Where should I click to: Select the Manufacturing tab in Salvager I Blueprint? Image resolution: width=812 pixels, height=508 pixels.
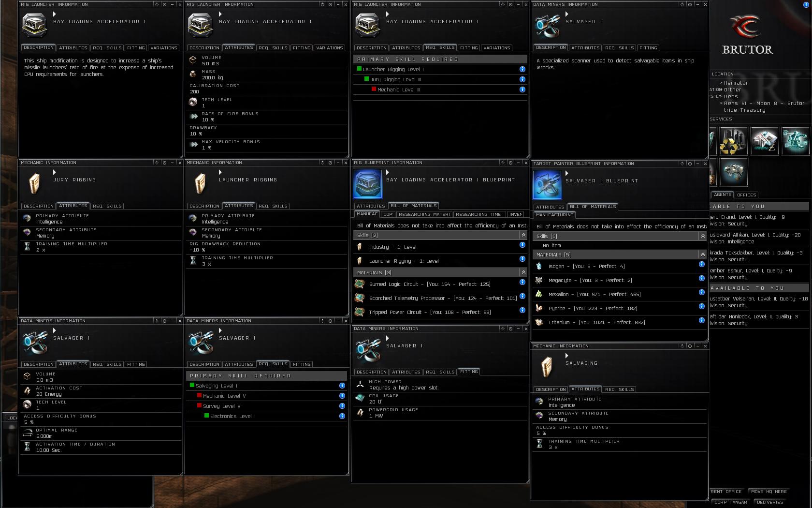click(554, 215)
